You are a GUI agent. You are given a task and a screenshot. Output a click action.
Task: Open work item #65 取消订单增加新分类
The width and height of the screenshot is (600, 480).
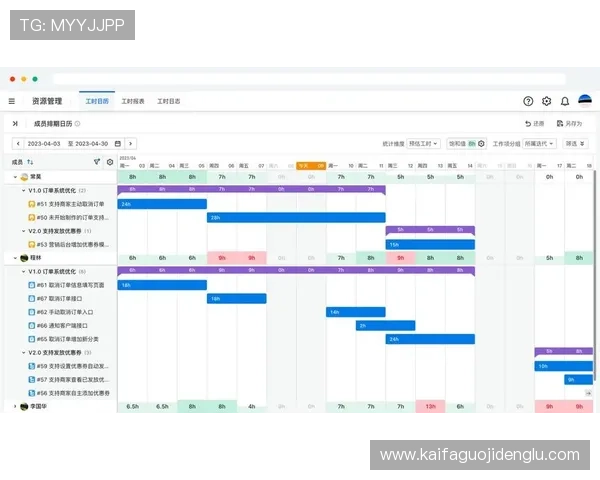click(x=68, y=339)
